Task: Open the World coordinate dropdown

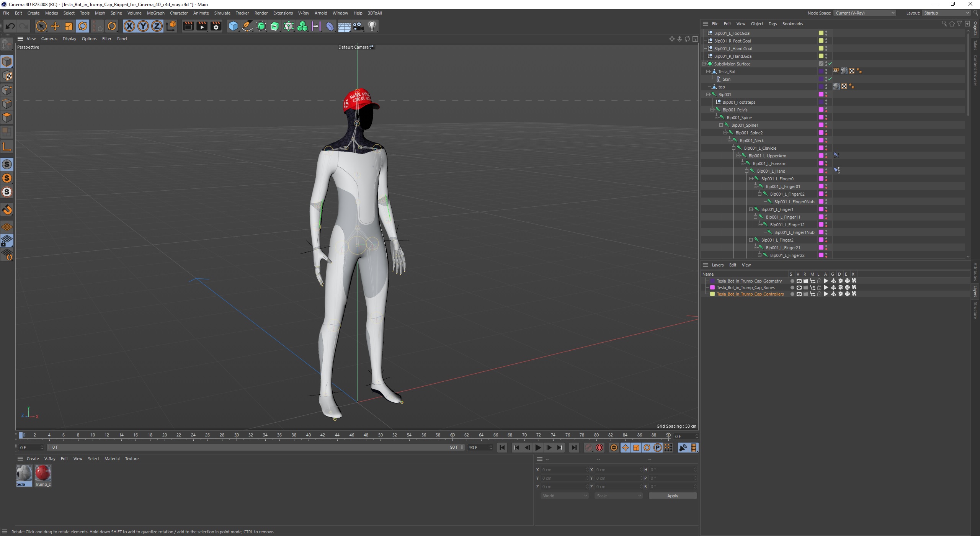Action: [564, 496]
